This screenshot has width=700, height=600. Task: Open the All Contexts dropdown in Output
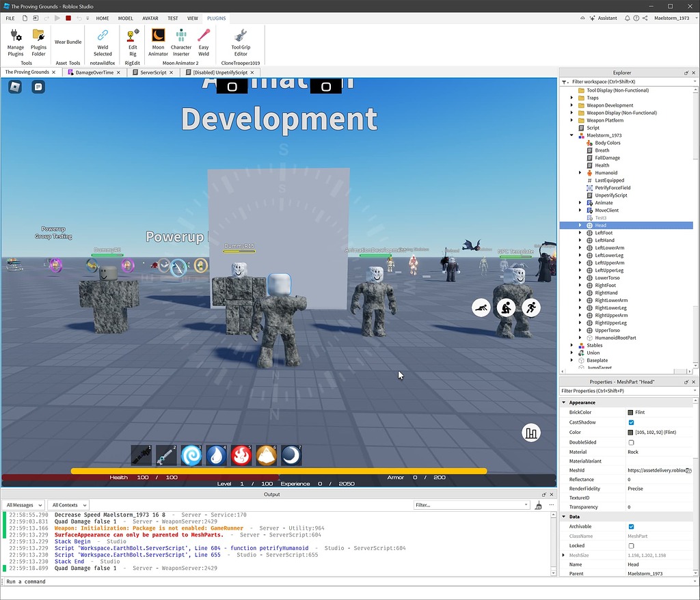point(68,504)
